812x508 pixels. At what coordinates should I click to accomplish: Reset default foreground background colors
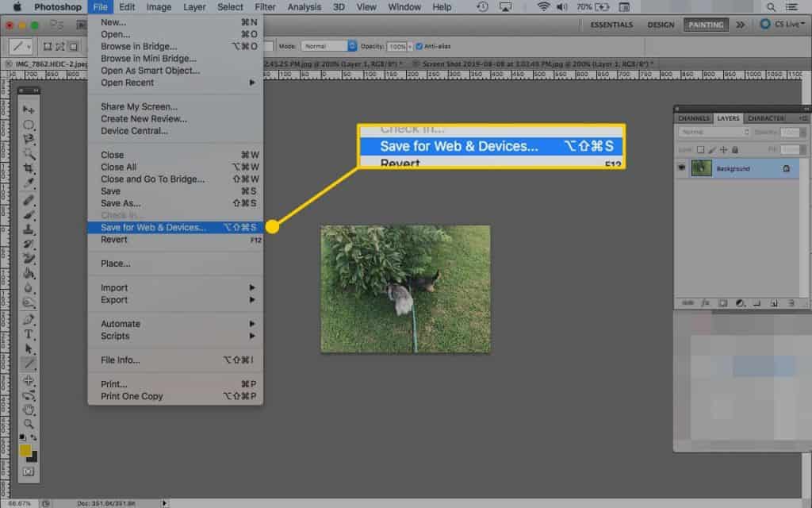pos(22,437)
